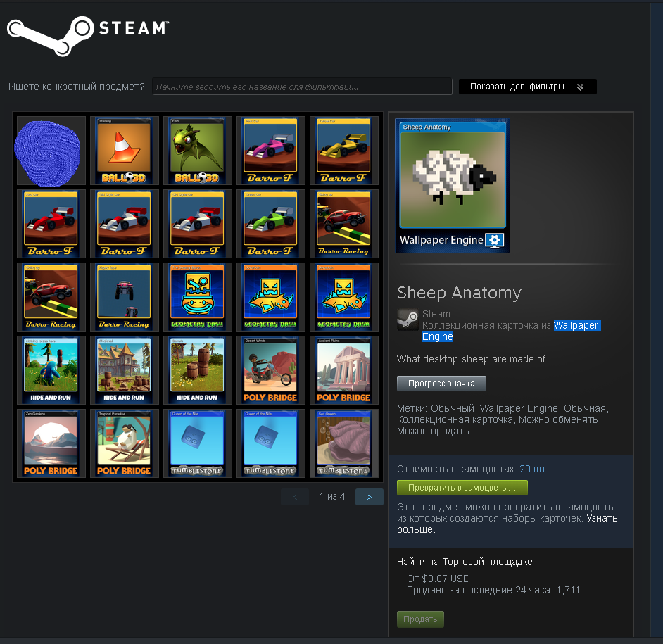Select the Barro F Red Car card
This screenshot has height=644, width=663.
click(x=51, y=224)
